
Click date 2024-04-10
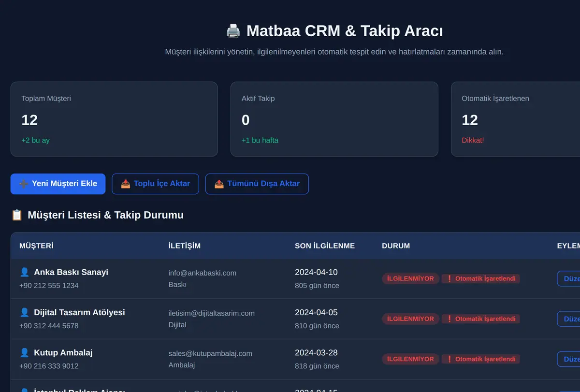pyautogui.click(x=316, y=272)
